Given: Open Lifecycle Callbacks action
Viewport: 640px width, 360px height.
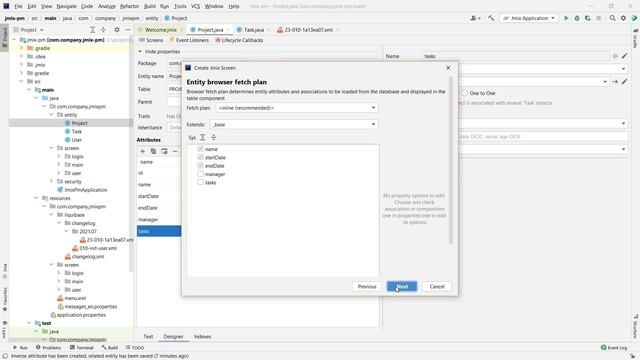Looking at the screenshot, I should coord(239,40).
